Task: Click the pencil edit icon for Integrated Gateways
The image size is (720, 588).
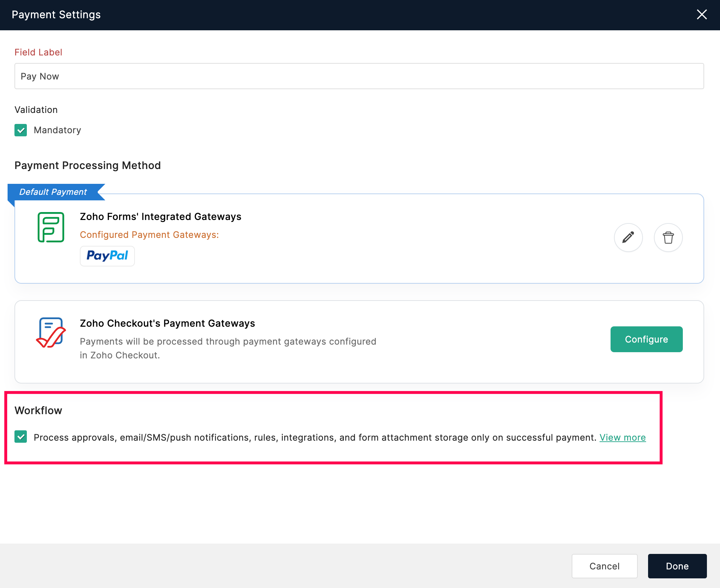Action: 628,238
